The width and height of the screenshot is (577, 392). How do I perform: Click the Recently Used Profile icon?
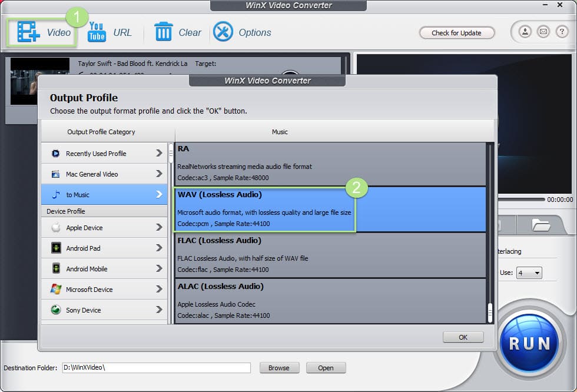(x=55, y=154)
